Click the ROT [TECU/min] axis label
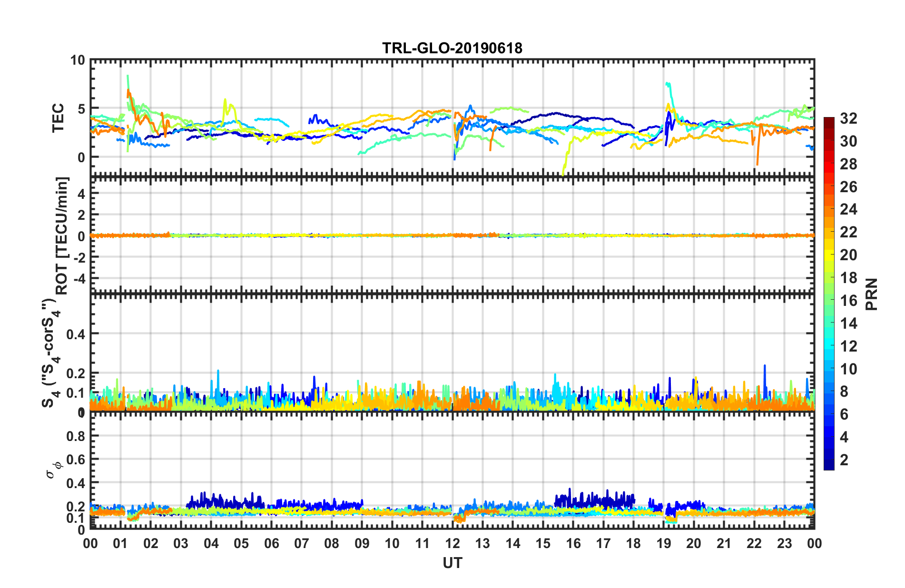Image resolution: width=905 pixels, height=588 pixels. click(62, 235)
